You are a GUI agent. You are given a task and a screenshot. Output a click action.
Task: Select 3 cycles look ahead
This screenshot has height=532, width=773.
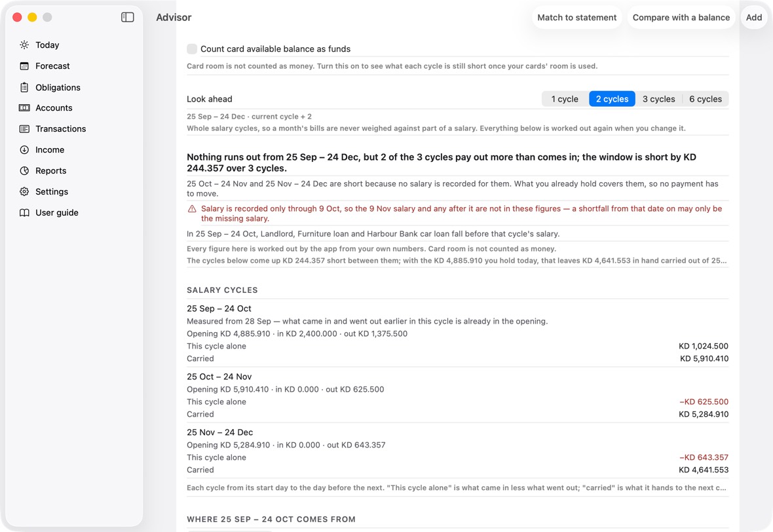[658, 99]
